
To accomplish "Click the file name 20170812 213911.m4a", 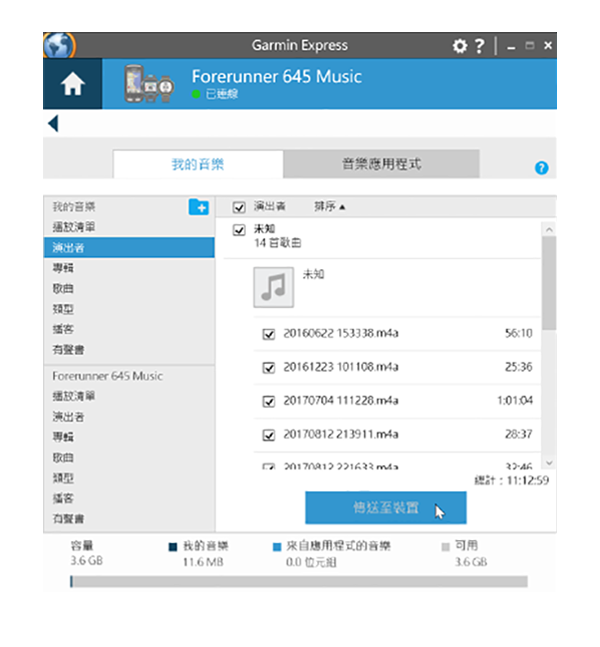I will click(x=341, y=434).
